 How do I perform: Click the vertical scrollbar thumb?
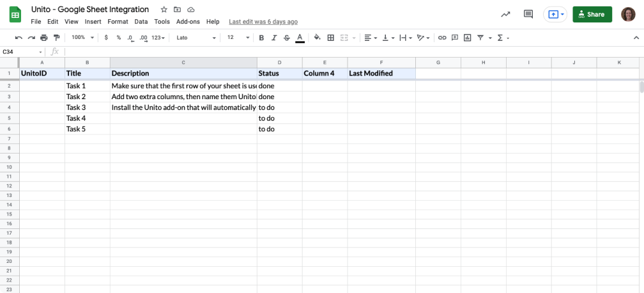pyautogui.click(x=641, y=87)
